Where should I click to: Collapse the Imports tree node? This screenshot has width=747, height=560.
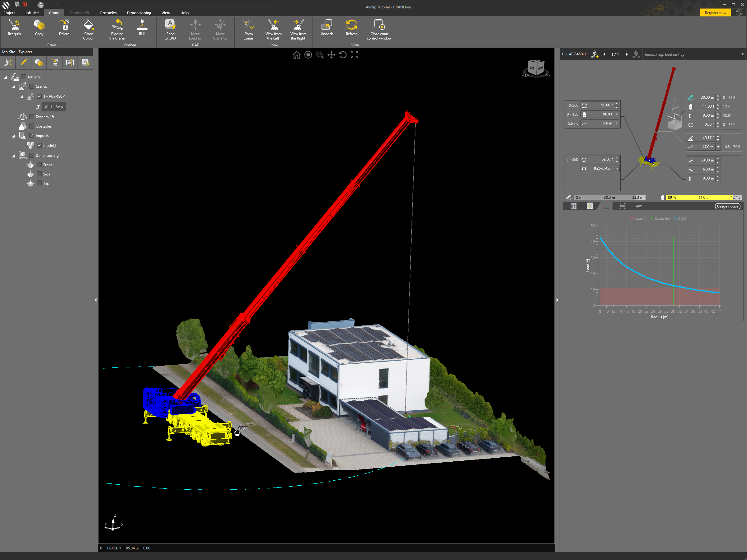coord(13,136)
